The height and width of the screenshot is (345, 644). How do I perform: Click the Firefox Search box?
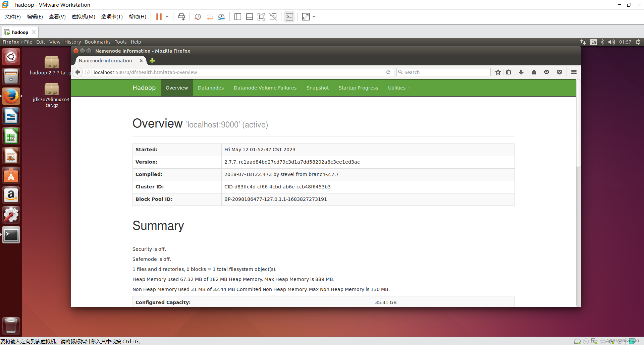443,72
